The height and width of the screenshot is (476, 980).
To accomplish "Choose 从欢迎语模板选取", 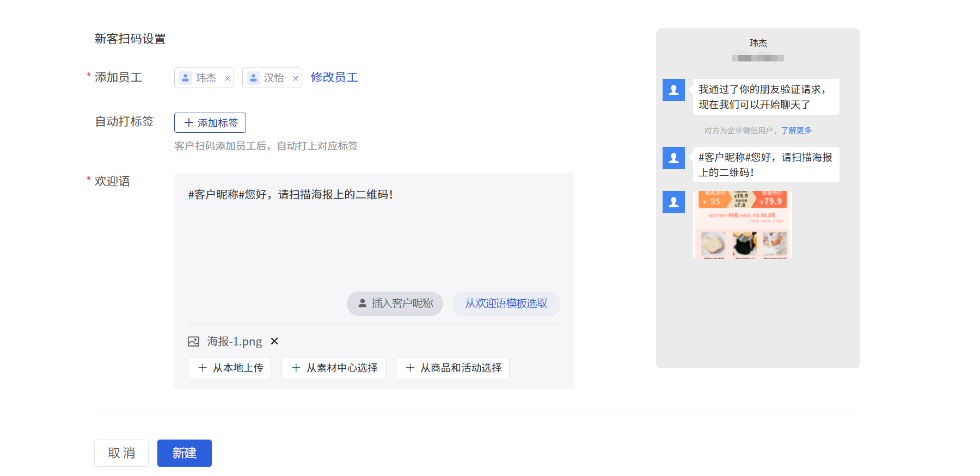I will pyautogui.click(x=506, y=304).
